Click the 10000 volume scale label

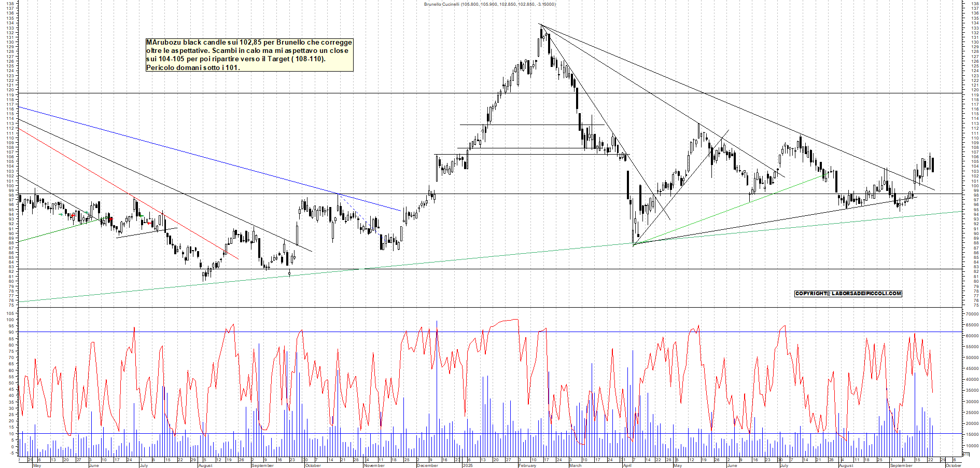point(972,446)
